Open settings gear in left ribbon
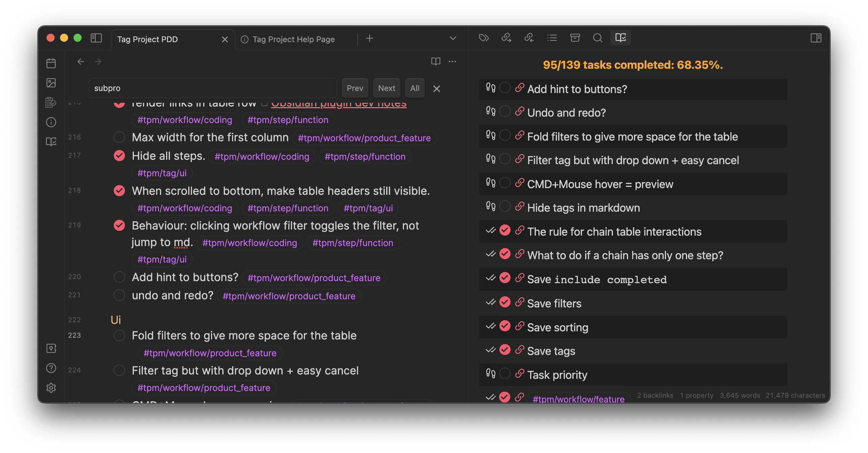This screenshot has width=868, height=453. pos(51,388)
